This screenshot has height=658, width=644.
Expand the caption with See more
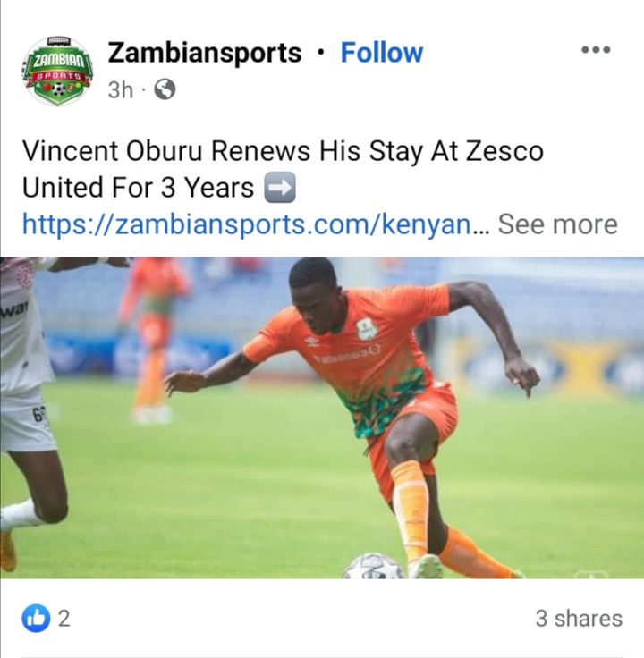coord(557,224)
